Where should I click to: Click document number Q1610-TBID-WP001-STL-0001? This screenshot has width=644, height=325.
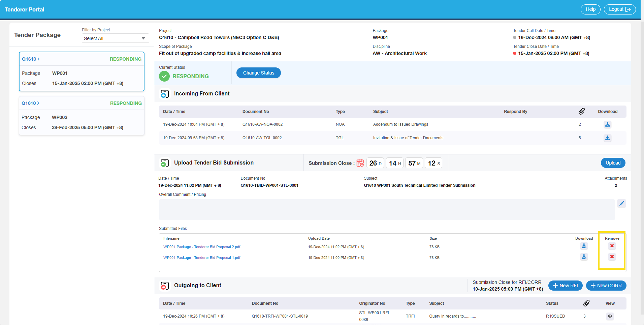[269, 185]
